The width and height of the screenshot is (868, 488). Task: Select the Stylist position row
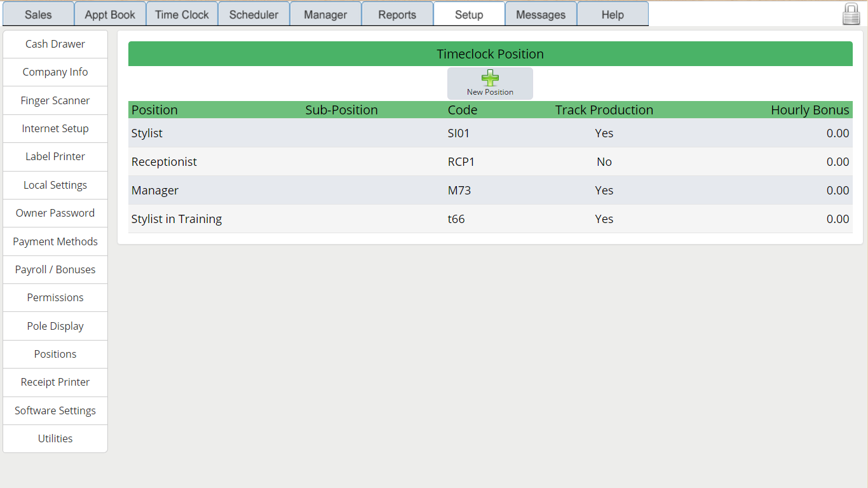(491, 133)
